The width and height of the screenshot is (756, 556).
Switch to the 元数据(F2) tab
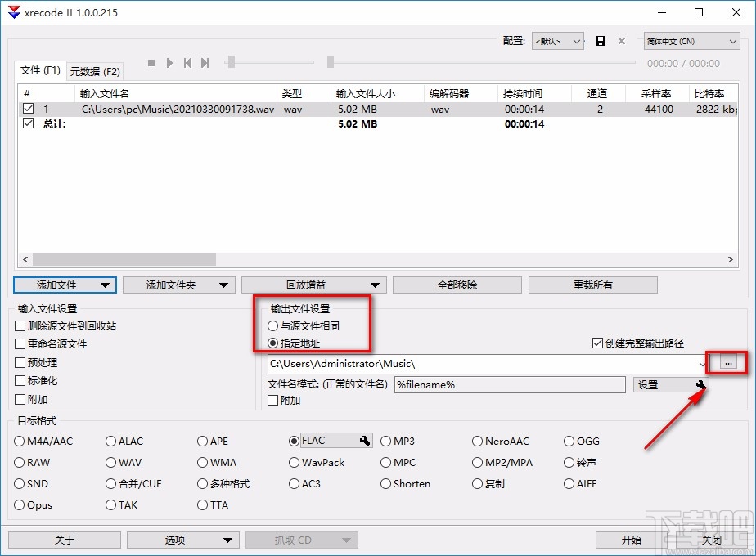pos(96,71)
